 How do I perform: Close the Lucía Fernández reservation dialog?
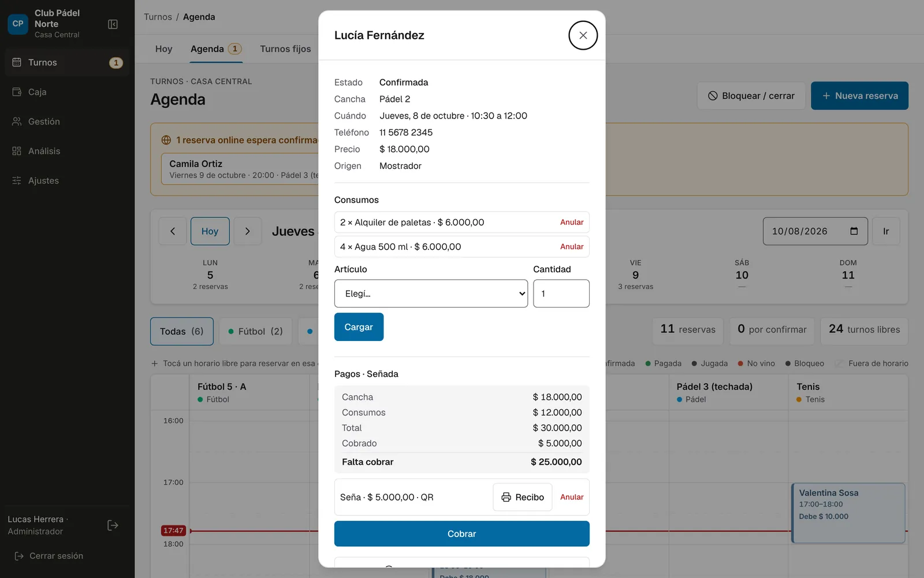[583, 35]
